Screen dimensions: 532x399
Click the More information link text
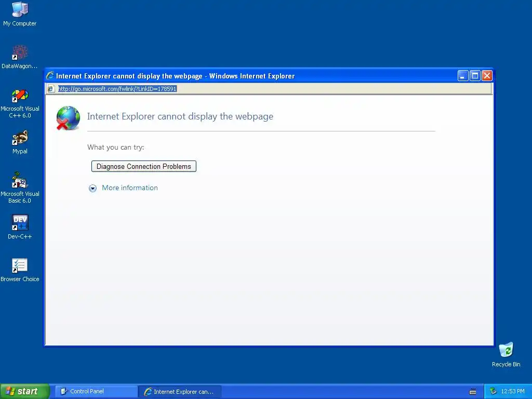point(130,188)
